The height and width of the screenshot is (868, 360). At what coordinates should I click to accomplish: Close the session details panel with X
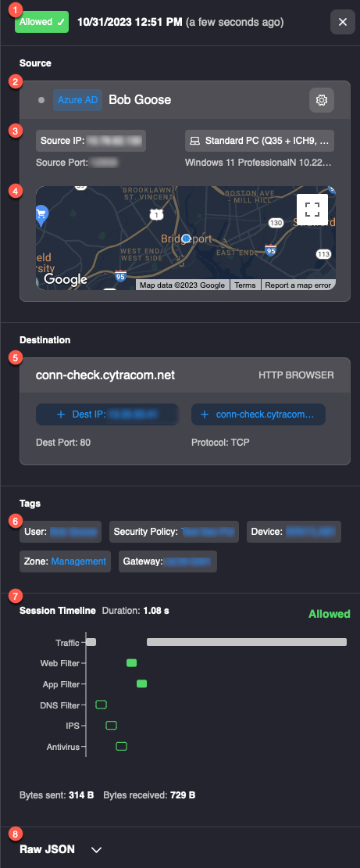(x=343, y=22)
